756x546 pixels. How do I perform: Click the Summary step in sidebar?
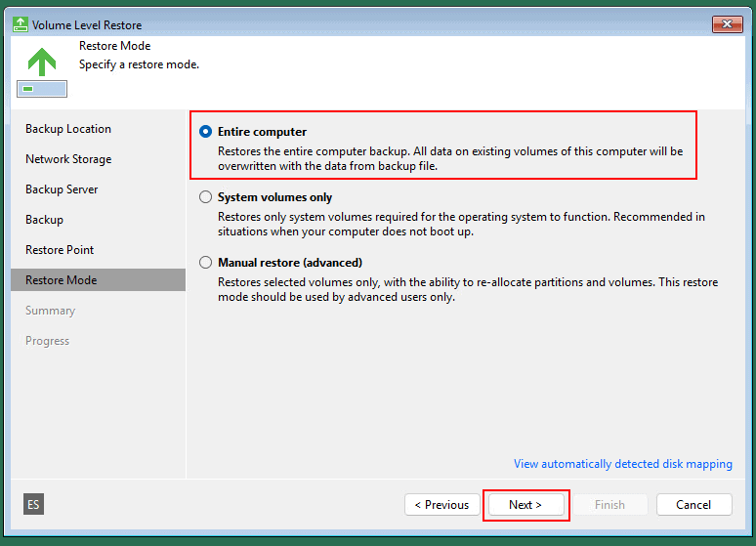tap(50, 311)
